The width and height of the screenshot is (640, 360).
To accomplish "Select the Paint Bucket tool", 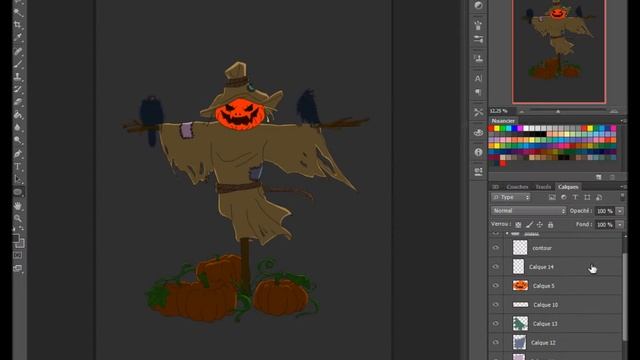I will tap(18, 115).
